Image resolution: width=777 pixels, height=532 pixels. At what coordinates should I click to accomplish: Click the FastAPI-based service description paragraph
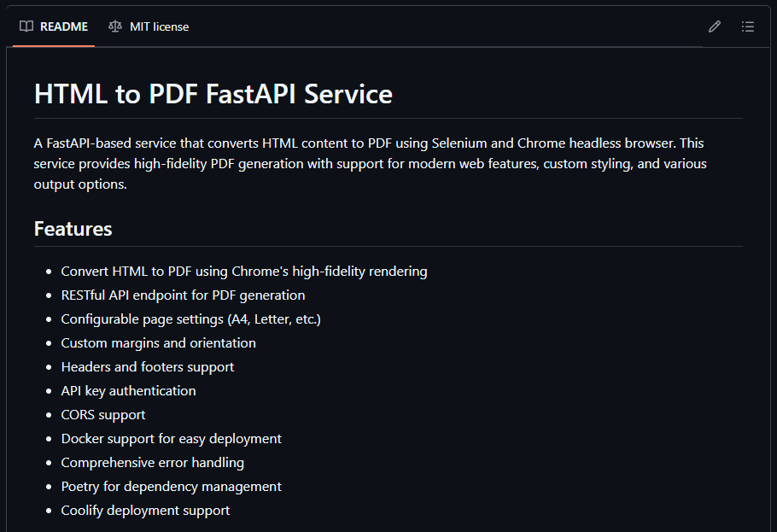tap(370, 163)
